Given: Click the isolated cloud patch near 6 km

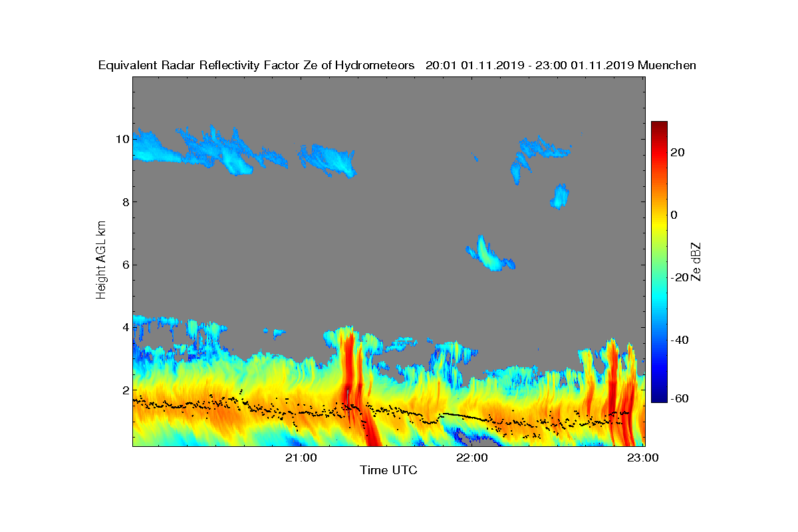Looking at the screenshot, I should pyautogui.click(x=490, y=254).
